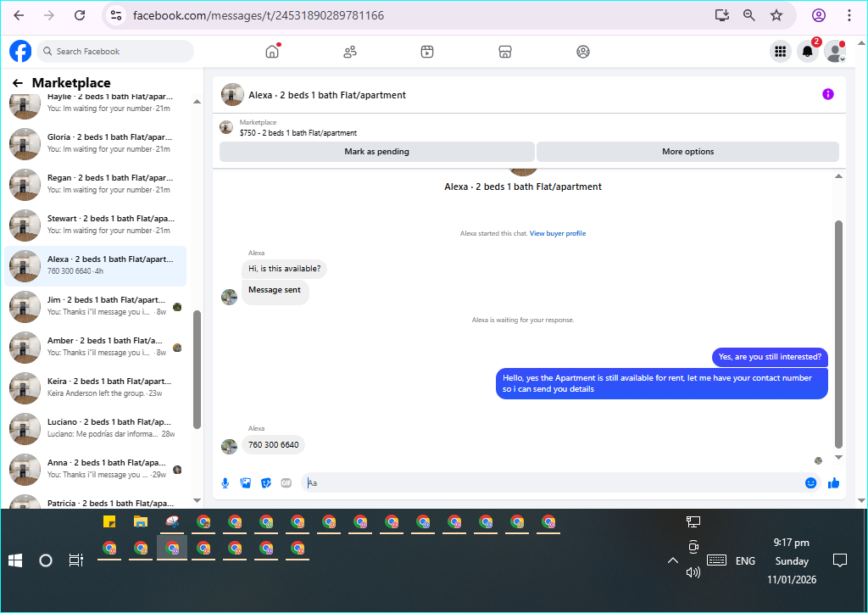Choose a sticker from the sticker icon
Screen dimensions: 868x613
[266, 483]
